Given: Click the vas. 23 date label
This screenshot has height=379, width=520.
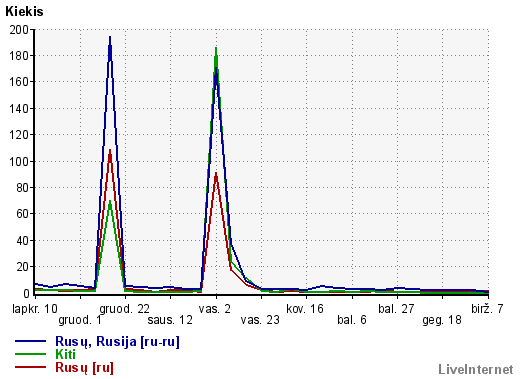Looking at the screenshot, I should coord(260,320).
